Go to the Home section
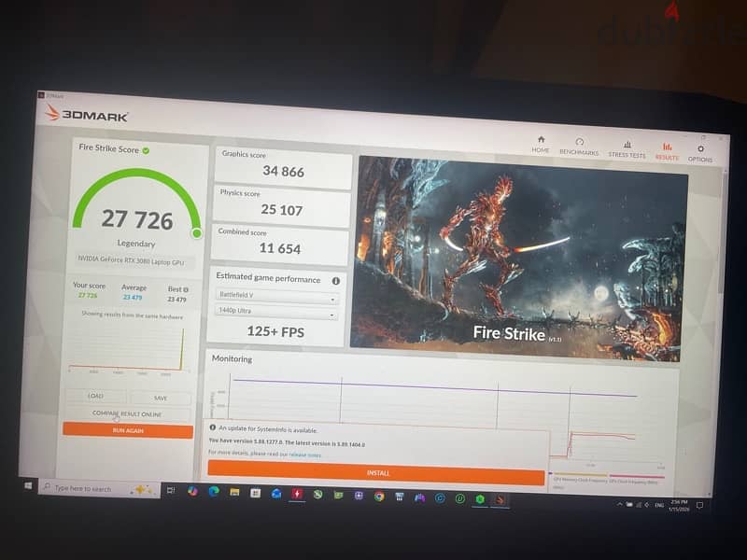This screenshot has height=560, width=747. point(541,145)
